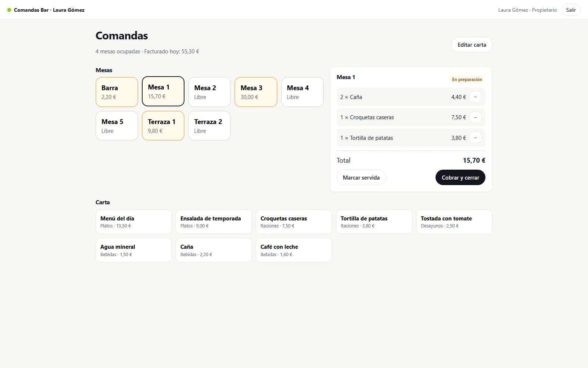Select the Terraza 1 table
The image size is (588, 368).
(163, 126)
